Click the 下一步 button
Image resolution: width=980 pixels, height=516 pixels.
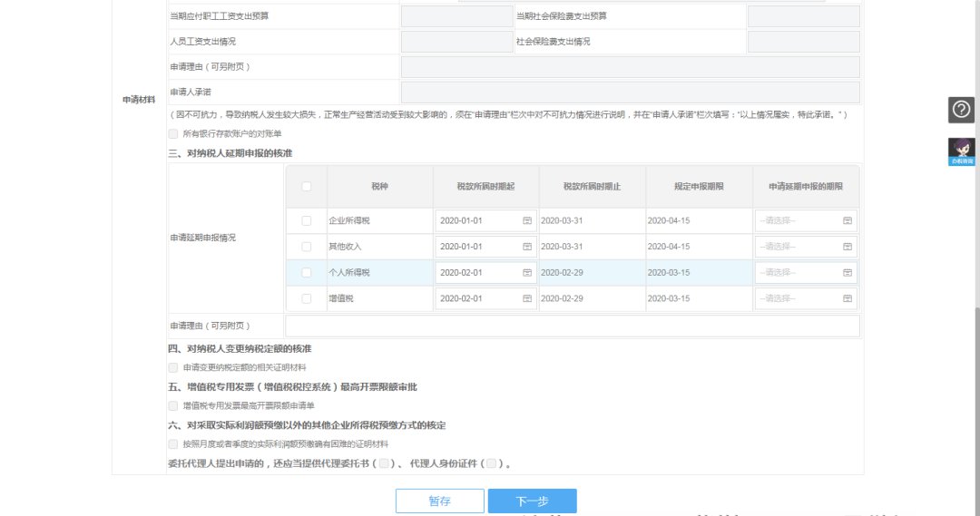point(533,501)
